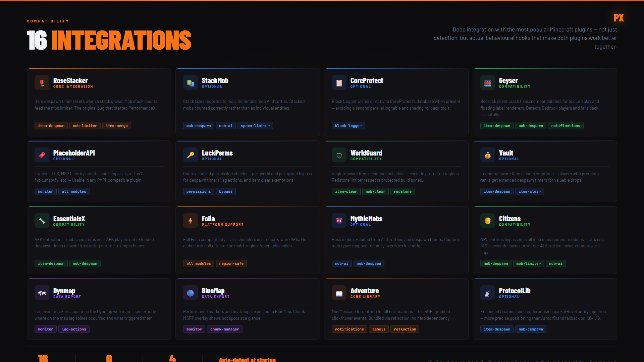Click the Vault money bag icon
This screenshot has height=362, width=644.
pyautogui.click(x=488, y=155)
